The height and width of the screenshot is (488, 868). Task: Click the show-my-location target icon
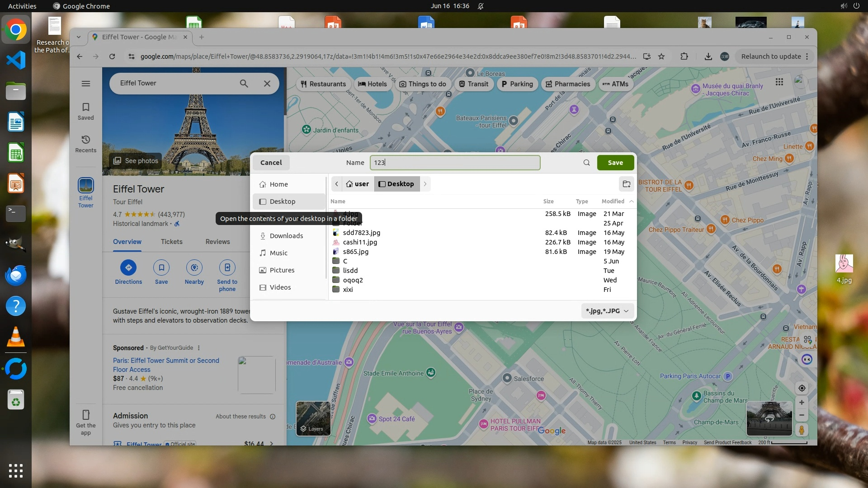(802, 388)
